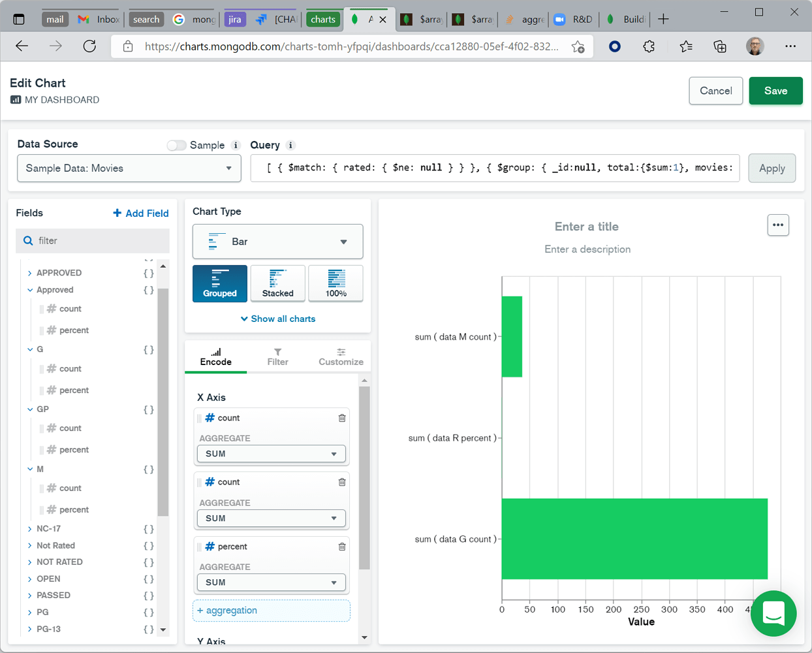The height and width of the screenshot is (653, 812).
Task: Click the Show all charts link
Action: coord(277,319)
